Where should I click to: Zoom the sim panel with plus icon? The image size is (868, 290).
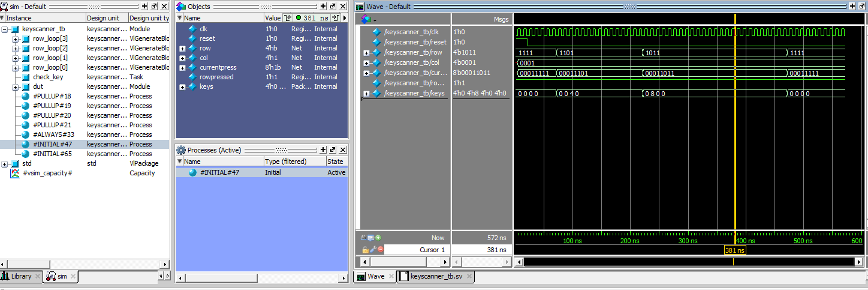(144, 6)
